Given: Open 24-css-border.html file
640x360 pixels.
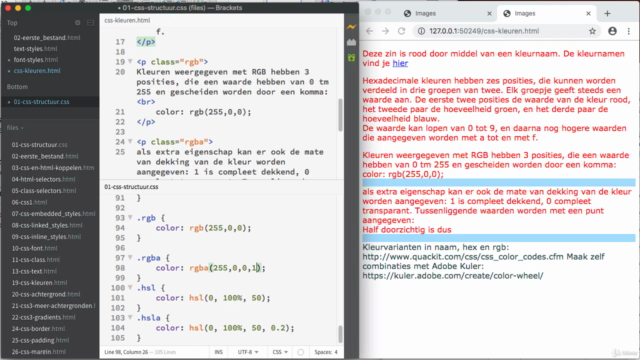Looking at the screenshot, I should tap(38, 329).
